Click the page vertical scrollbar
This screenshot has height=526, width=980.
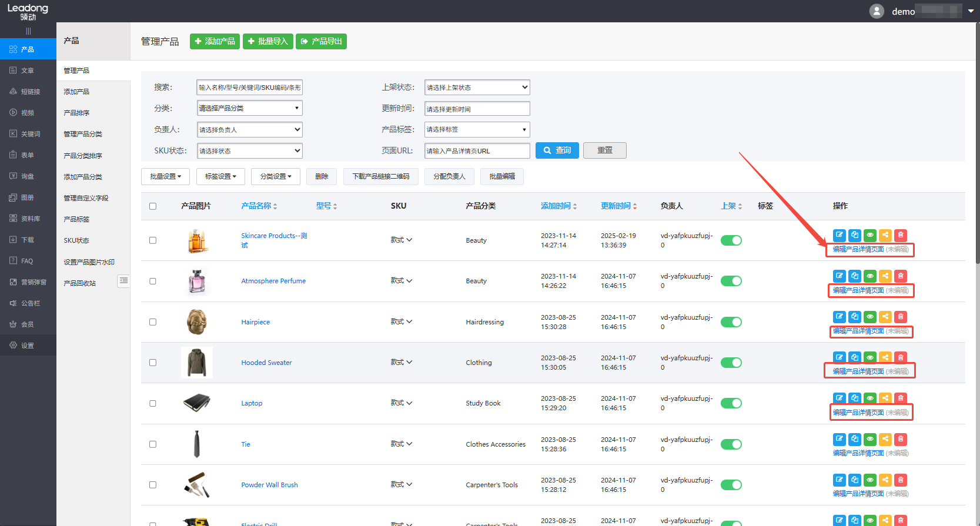click(976, 176)
